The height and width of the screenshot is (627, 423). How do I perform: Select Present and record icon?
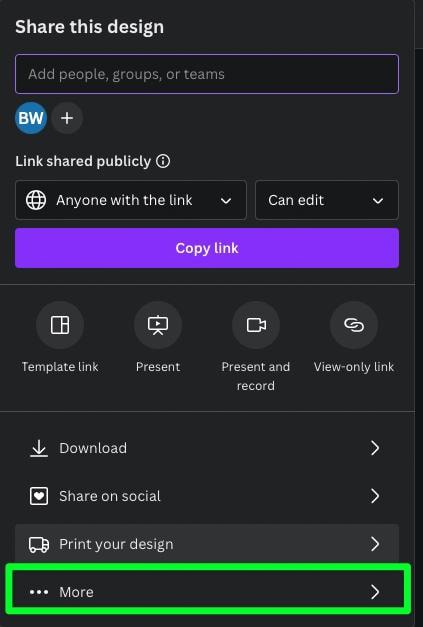(256, 325)
